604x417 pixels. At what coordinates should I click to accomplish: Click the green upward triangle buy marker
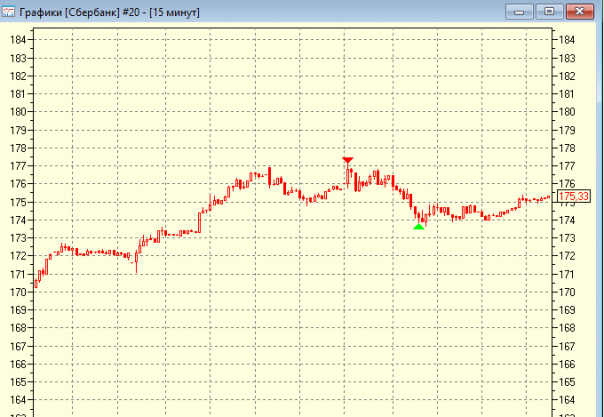coord(418,226)
